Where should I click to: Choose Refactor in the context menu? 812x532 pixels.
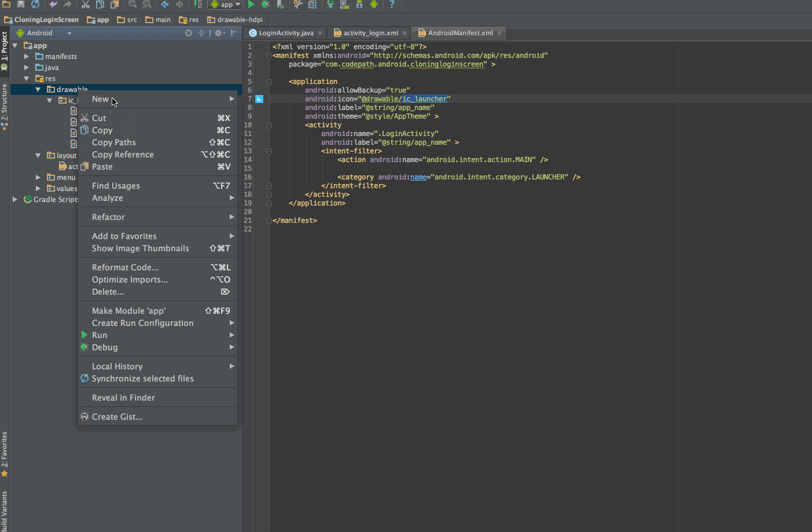coord(108,217)
